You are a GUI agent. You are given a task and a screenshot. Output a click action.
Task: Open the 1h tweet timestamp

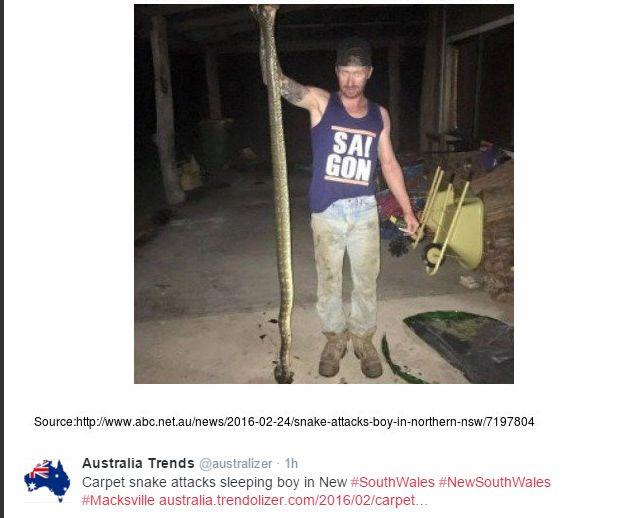(x=291, y=464)
